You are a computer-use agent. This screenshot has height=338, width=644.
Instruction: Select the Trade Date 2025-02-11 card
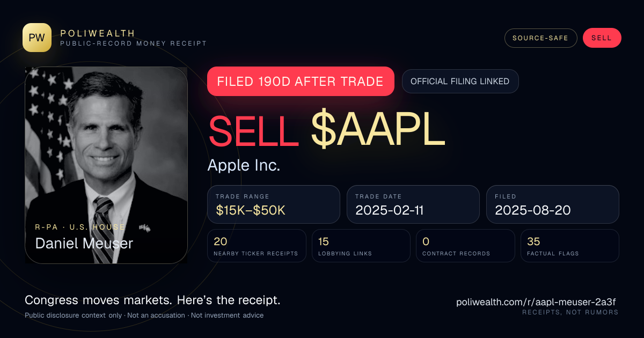point(413,204)
